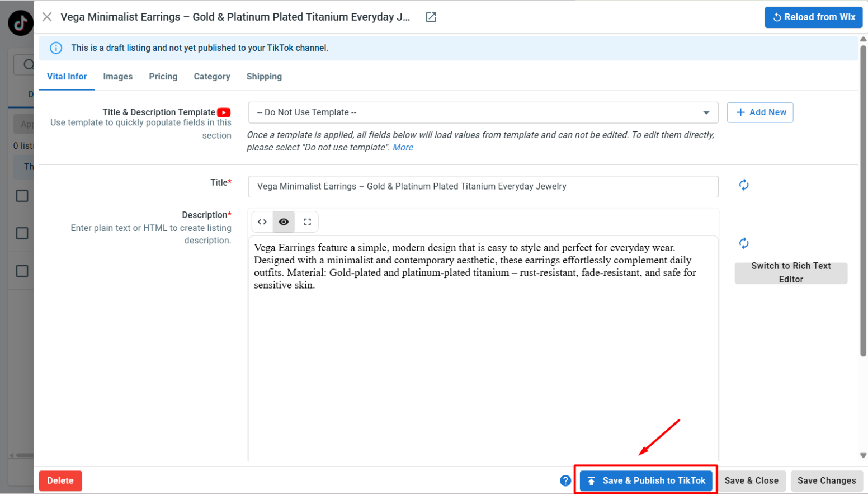Click the refresh icon next to Description field

click(x=744, y=243)
